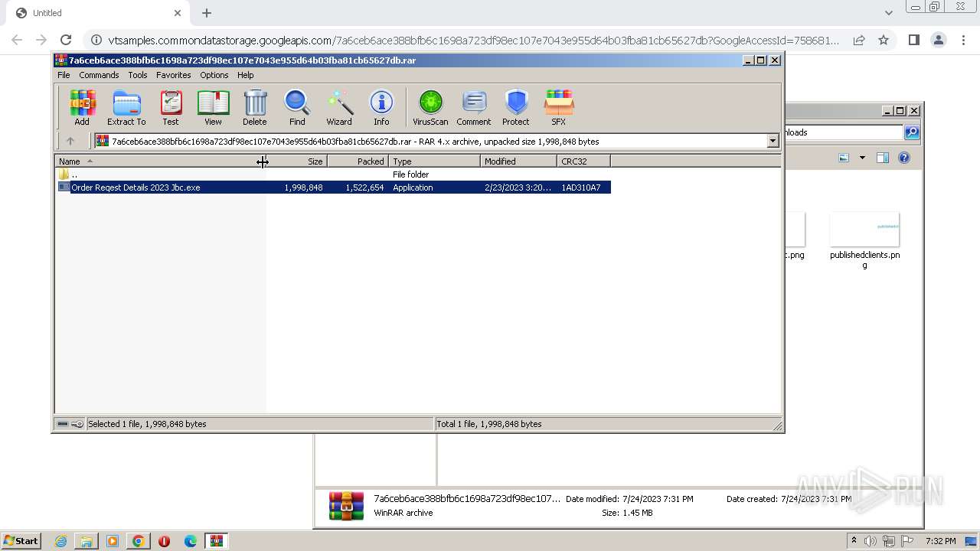Image resolution: width=980 pixels, height=551 pixels.
Task: Click the Extract To toolbar icon
Action: pos(126,107)
